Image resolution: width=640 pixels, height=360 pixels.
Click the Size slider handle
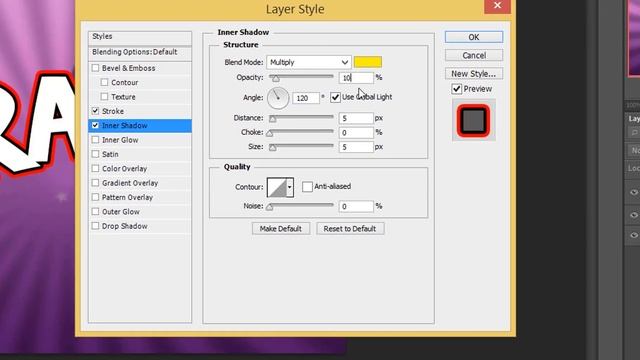(x=273, y=147)
